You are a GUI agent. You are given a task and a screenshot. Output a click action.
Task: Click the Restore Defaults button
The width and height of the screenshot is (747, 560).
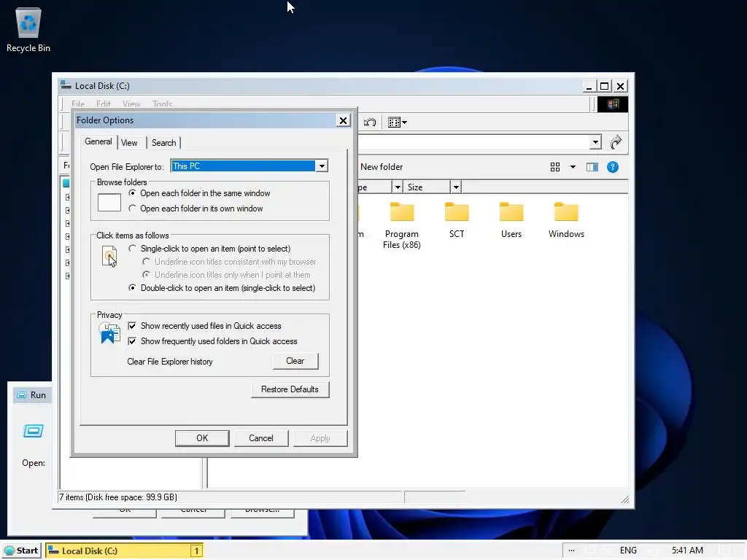pos(290,389)
